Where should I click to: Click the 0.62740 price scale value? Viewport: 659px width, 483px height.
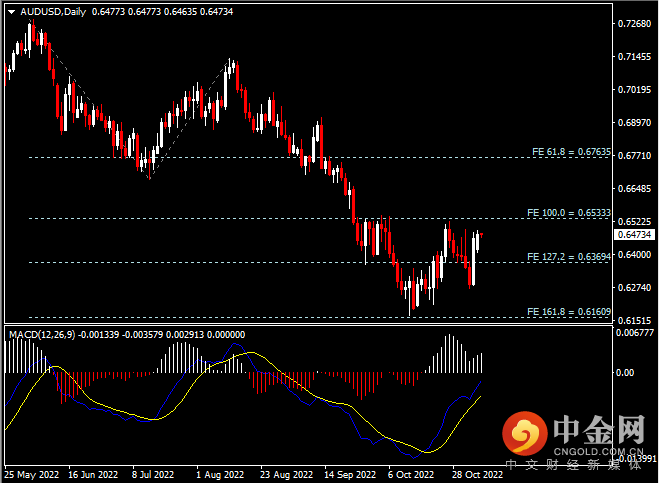tap(634, 288)
